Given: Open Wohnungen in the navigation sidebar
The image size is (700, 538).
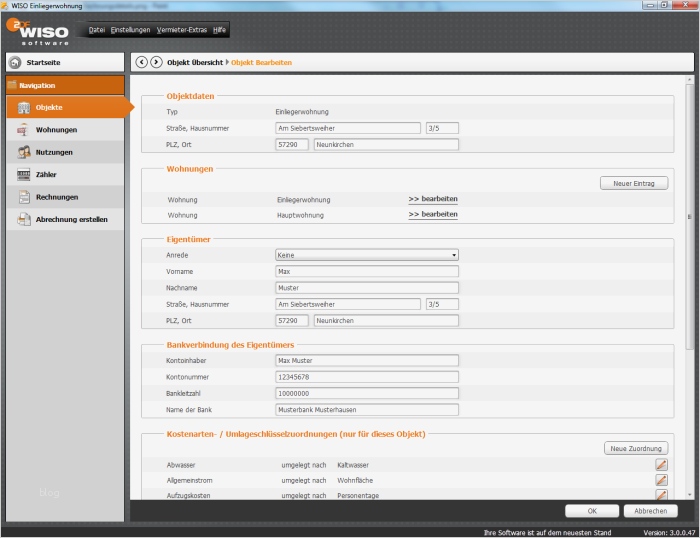Looking at the screenshot, I should point(56,130).
